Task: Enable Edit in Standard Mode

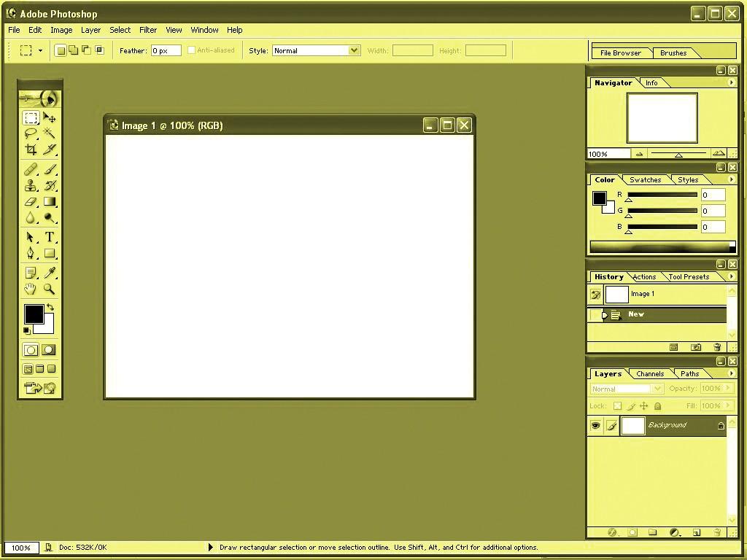Action: 31,350
